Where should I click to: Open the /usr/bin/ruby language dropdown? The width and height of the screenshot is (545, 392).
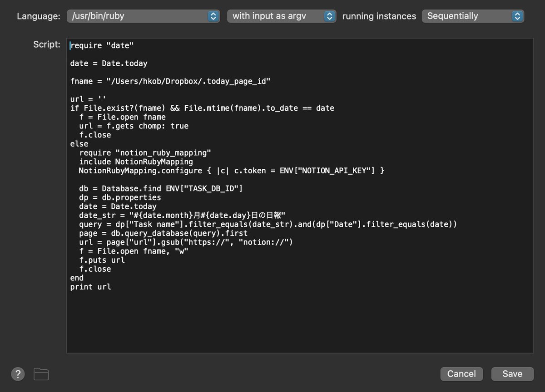pyautogui.click(x=144, y=16)
